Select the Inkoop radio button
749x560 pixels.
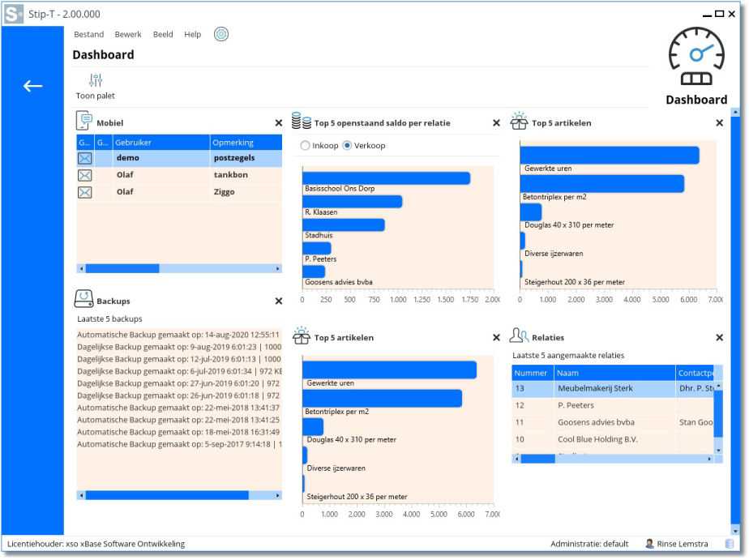tap(305, 146)
